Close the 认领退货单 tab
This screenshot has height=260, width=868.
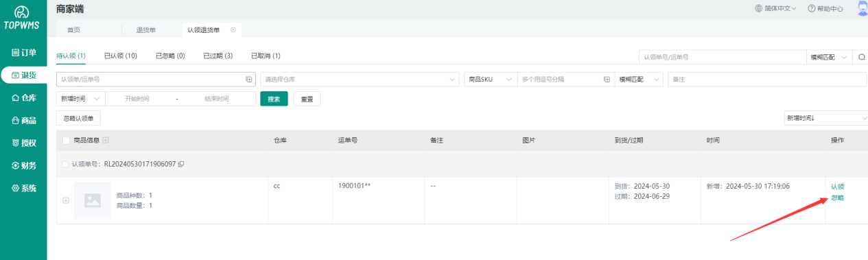(233, 30)
